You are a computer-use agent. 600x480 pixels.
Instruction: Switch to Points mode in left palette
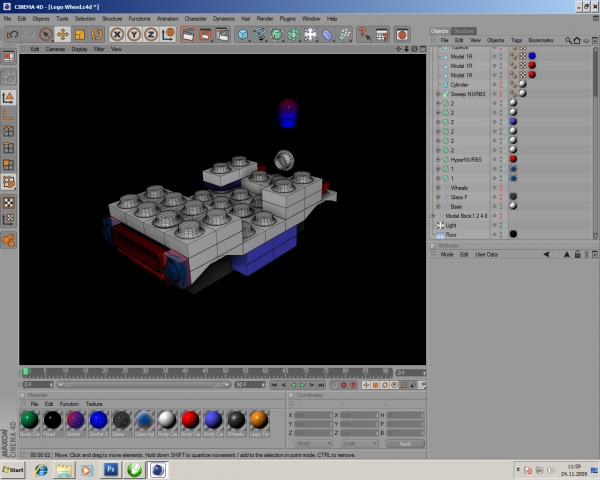point(8,131)
